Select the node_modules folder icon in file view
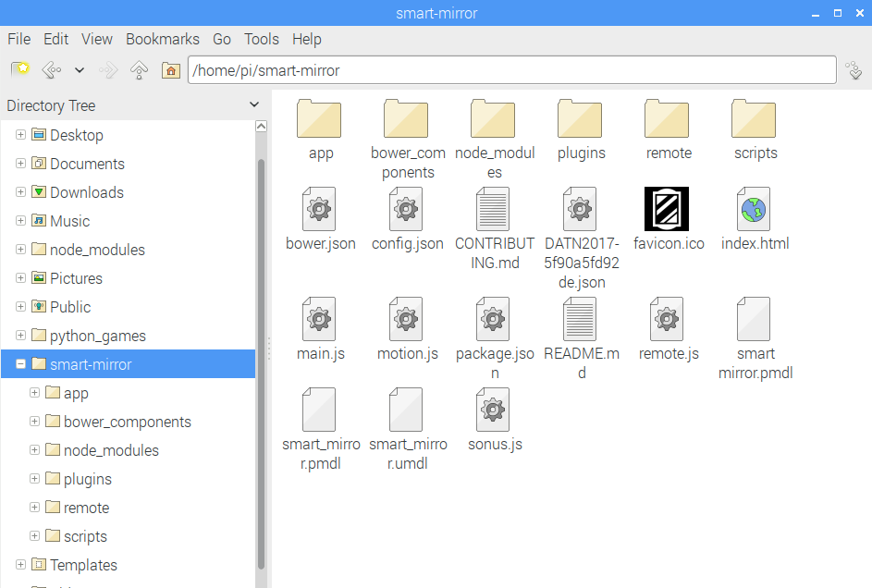872x588 pixels. [x=493, y=118]
